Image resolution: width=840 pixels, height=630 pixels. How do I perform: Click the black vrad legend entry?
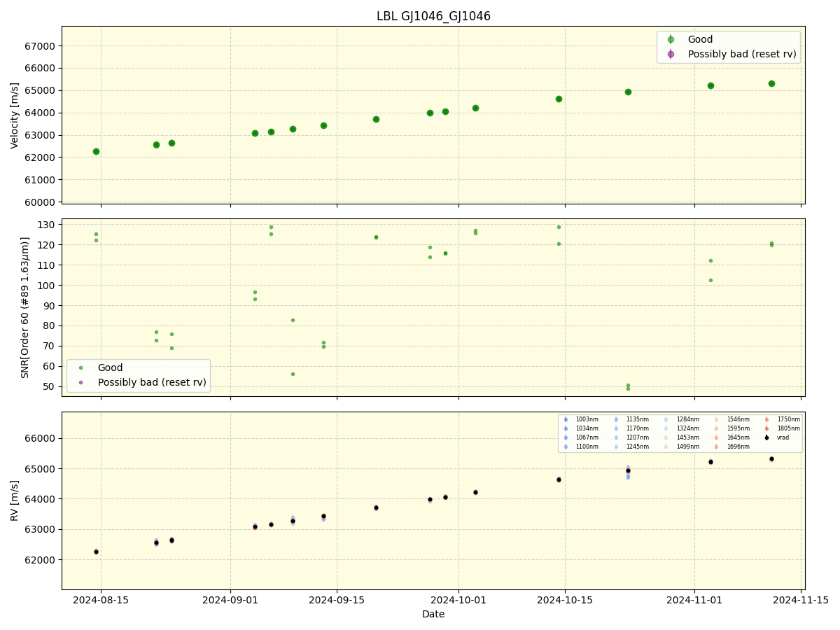tap(777, 437)
